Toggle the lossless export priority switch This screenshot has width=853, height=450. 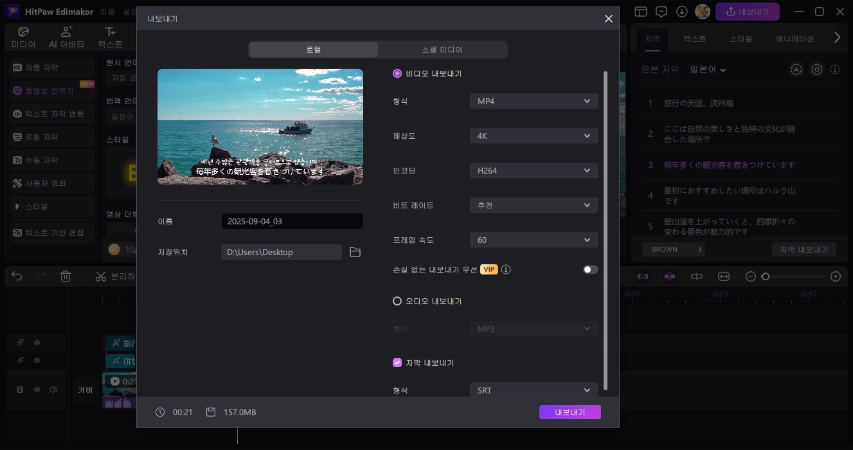591,269
